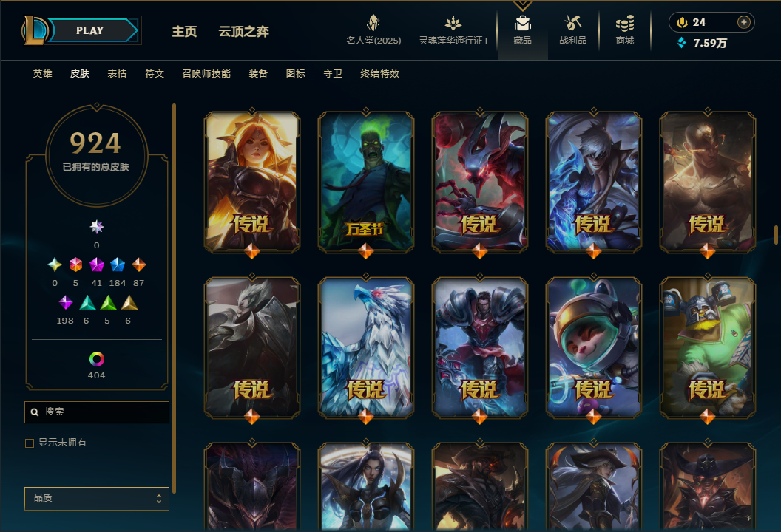The width and height of the screenshot is (781, 532).
Task: Open the 灵魂莲华通行证 pass icon
Action: pos(453,23)
